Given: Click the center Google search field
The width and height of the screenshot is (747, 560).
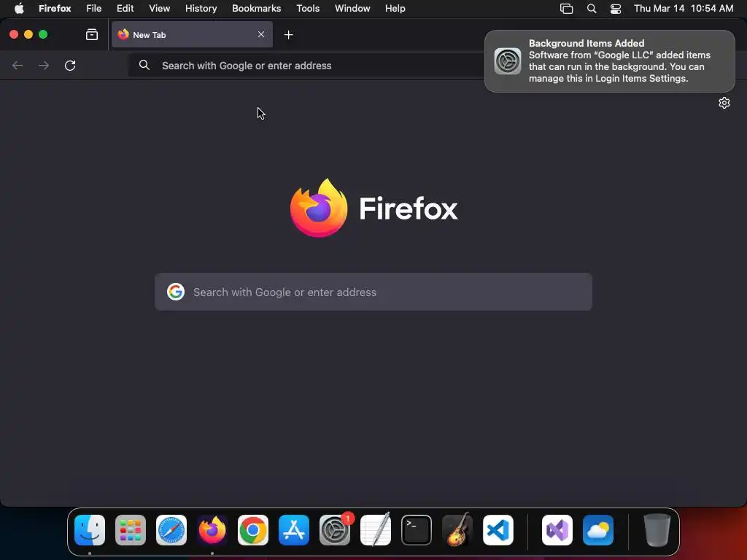Looking at the screenshot, I should click(x=373, y=292).
